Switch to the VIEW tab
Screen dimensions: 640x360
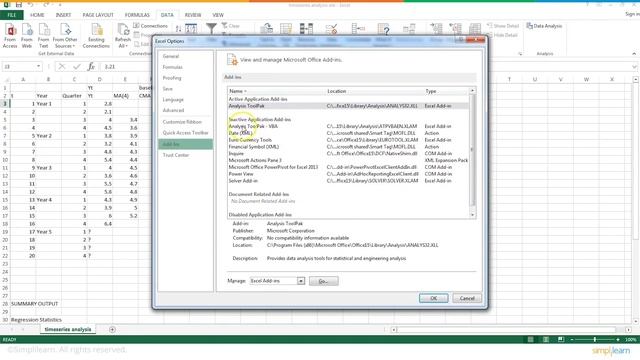pos(218,15)
